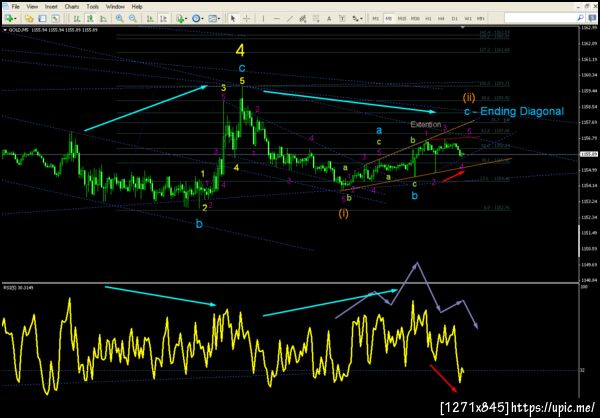600x418 pixels.
Task: Select the Fibonacci Retracement tool
Action: [x=316, y=18]
